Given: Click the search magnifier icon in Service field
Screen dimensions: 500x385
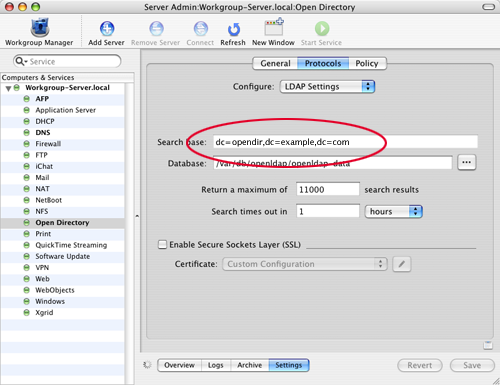Looking at the screenshot, I should [x=19, y=61].
